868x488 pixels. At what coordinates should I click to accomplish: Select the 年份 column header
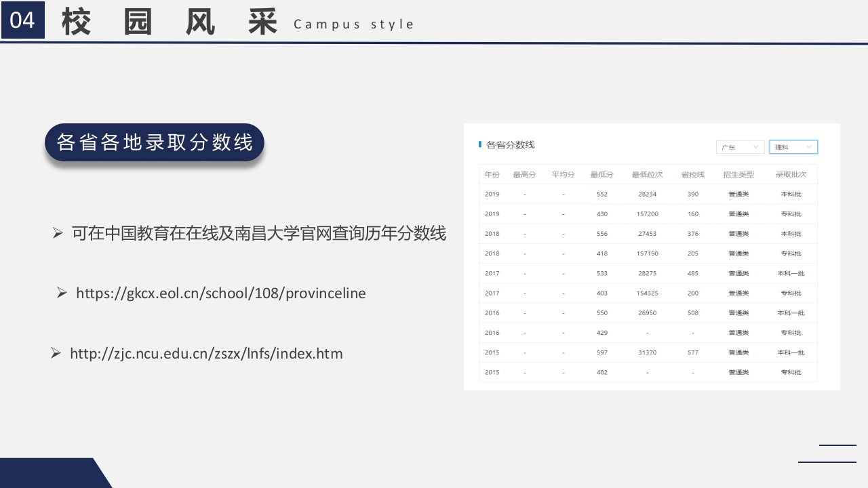pos(492,174)
